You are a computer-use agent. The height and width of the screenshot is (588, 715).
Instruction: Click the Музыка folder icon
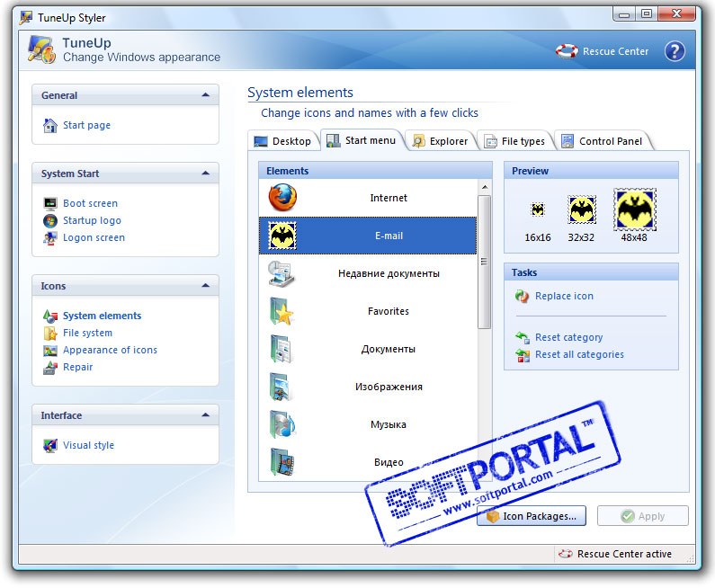282,424
